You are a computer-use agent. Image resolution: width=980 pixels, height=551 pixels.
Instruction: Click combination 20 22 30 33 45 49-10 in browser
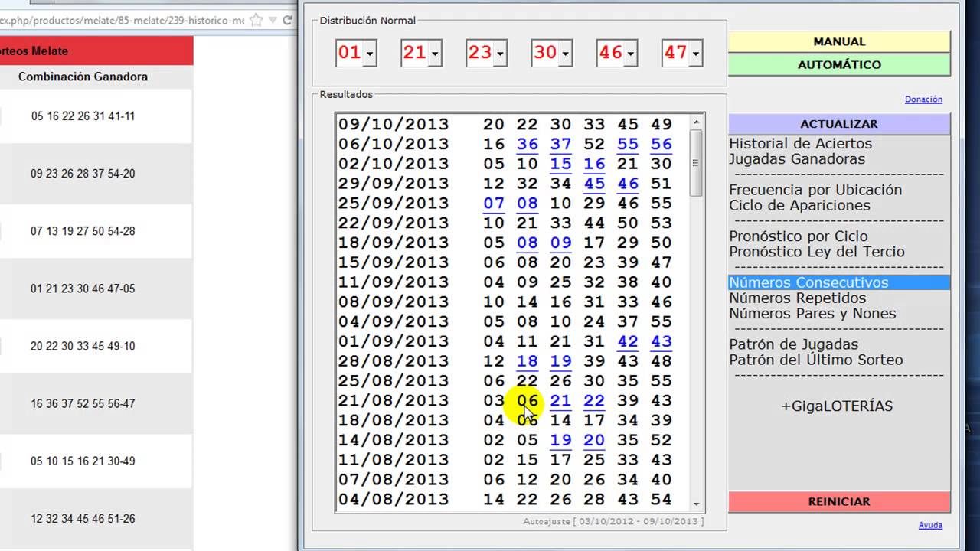[x=83, y=346]
